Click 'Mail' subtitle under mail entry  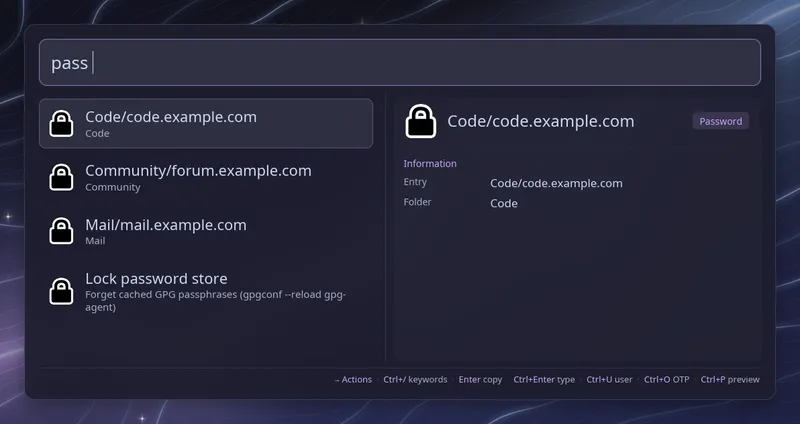pyautogui.click(x=95, y=241)
